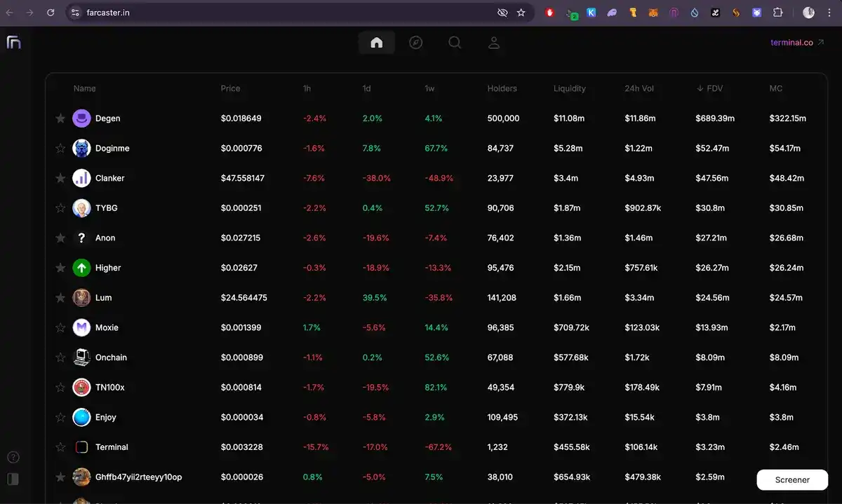Sort table by 24h Vol header
The image size is (842, 504).
point(639,88)
